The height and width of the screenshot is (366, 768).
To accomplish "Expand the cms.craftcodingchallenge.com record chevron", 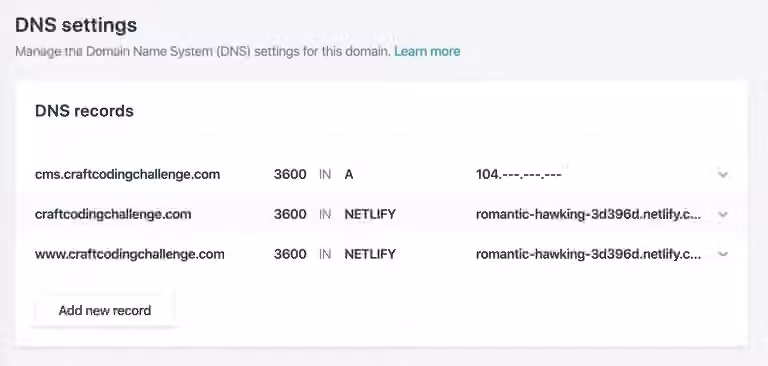I will click(722, 174).
